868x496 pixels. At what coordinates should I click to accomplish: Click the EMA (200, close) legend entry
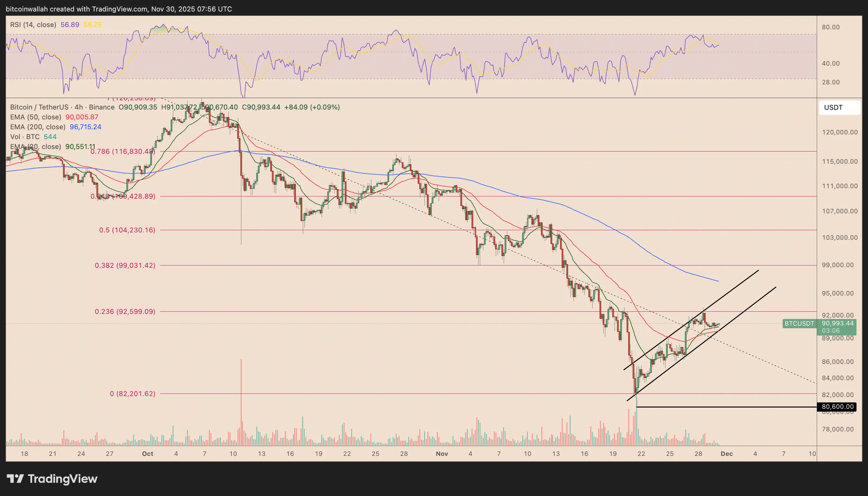pyautogui.click(x=38, y=127)
